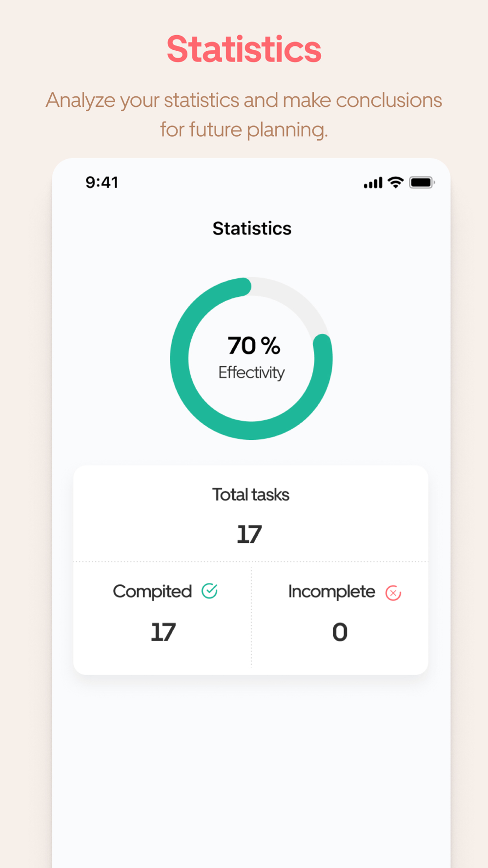Screen dimensions: 488x868
Task: Tap the in-app Statistics screen title
Action: tap(252, 228)
